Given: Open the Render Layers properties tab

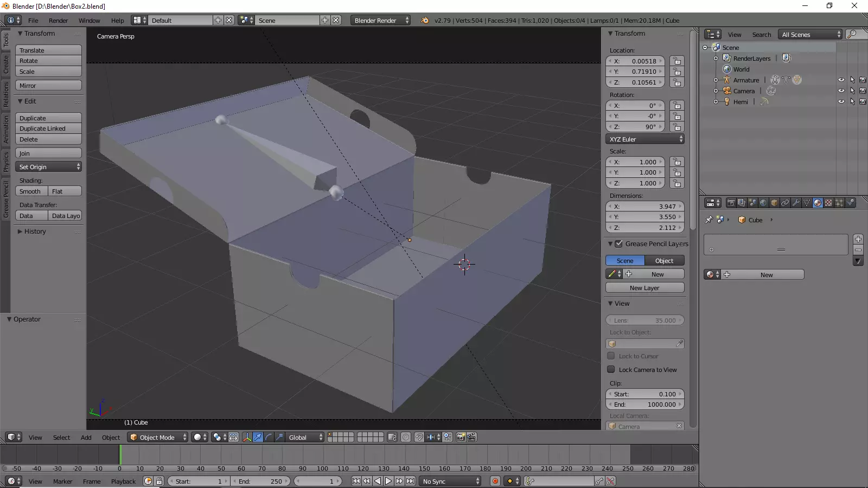Looking at the screenshot, I should [742, 203].
